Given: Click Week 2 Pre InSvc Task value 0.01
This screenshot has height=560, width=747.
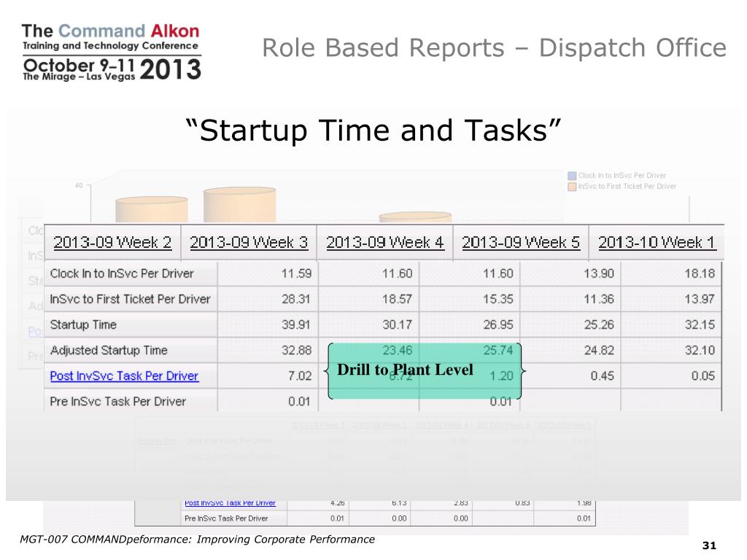Looking at the screenshot, I should (299, 402).
